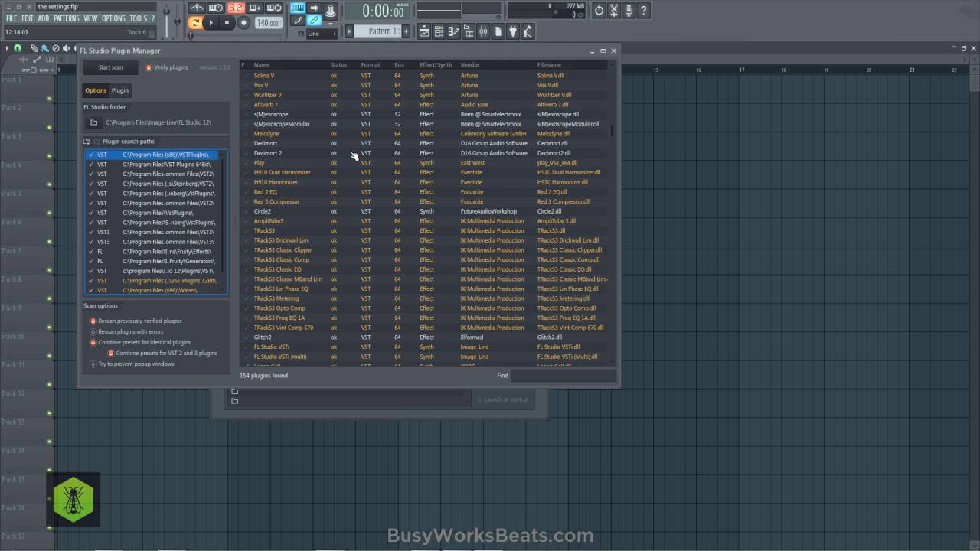Image resolution: width=980 pixels, height=551 pixels.
Task: Open the OPTIONS menu
Action: (x=113, y=18)
